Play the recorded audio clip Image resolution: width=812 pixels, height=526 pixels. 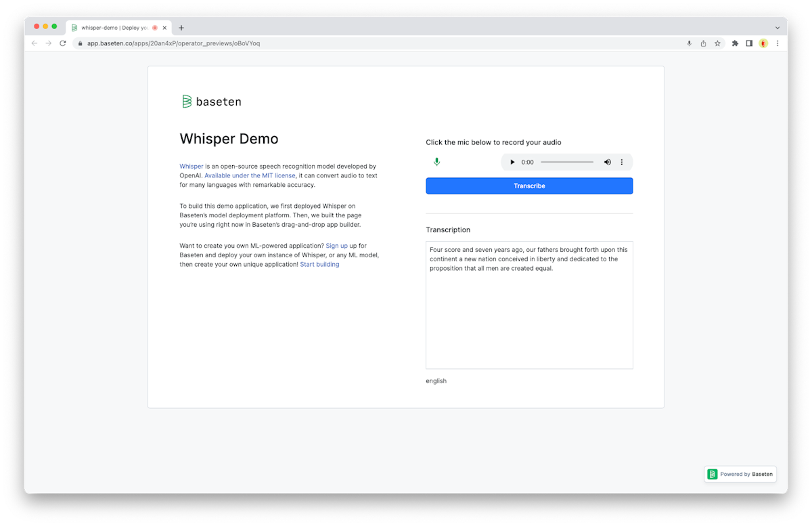tap(512, 162)
